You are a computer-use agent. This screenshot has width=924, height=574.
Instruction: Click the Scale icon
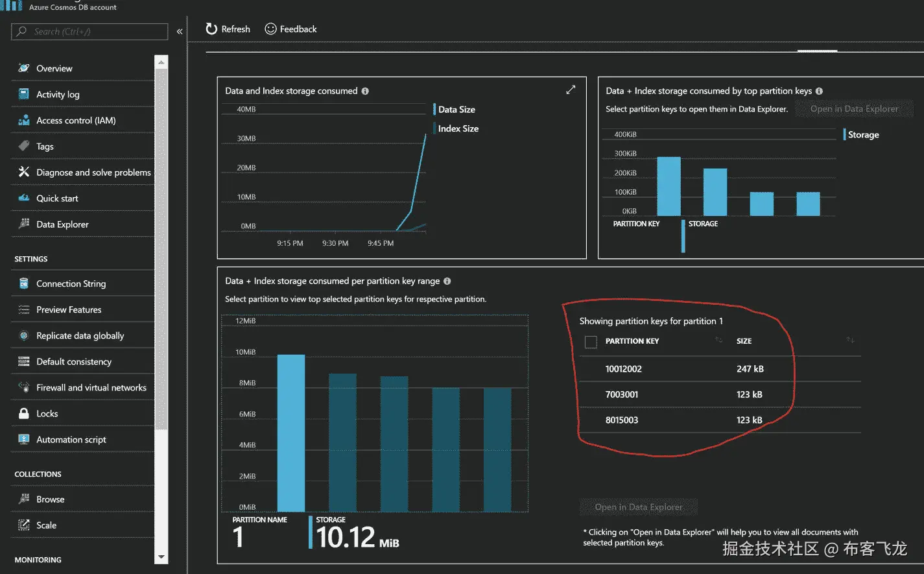coord(24,525)
